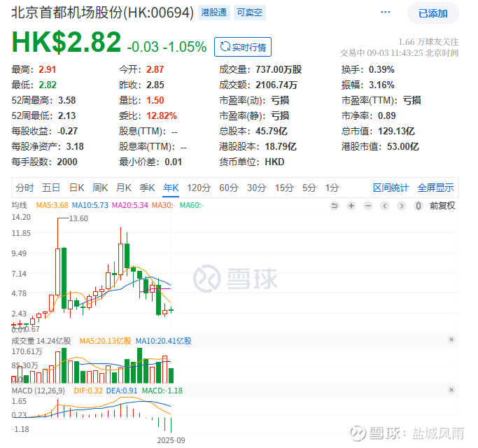Switch to the 季K tab

147,188
